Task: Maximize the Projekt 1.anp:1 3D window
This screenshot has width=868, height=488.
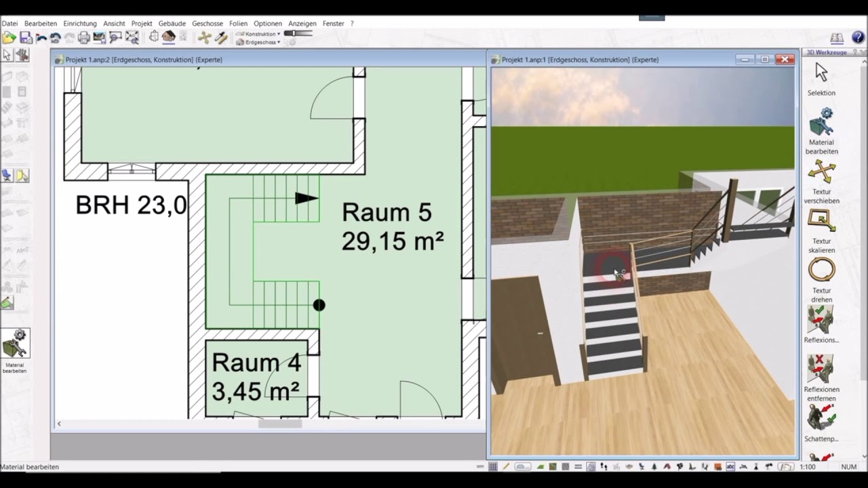Action: [x=765, y=60]
